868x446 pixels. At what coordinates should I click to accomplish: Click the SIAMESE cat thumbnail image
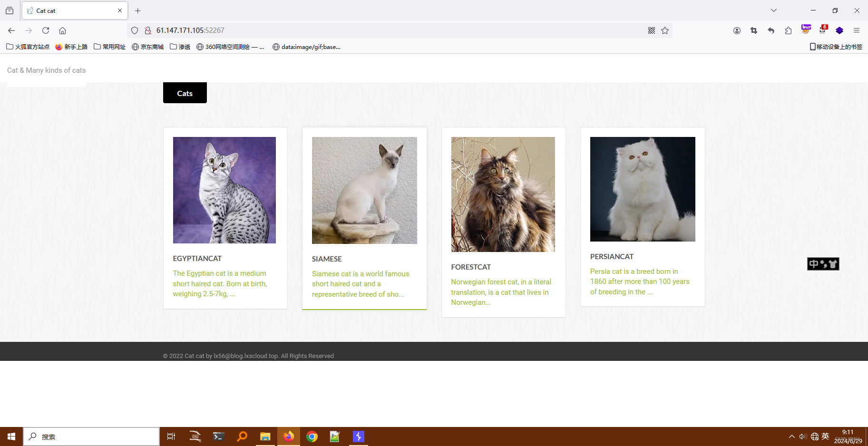point(364,190)
